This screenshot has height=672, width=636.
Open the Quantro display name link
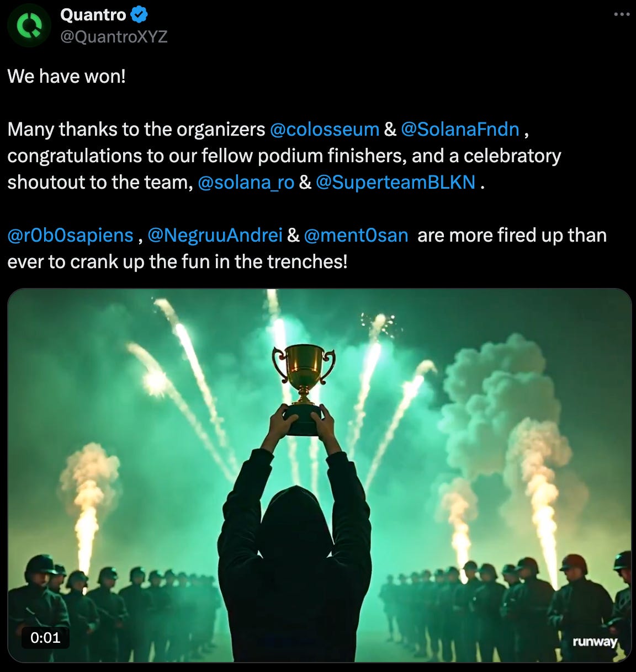pos(93,15)
